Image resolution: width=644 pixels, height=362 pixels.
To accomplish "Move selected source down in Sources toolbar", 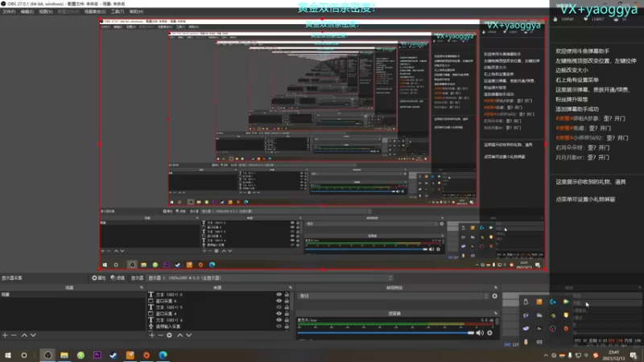I will pos(189,335).
